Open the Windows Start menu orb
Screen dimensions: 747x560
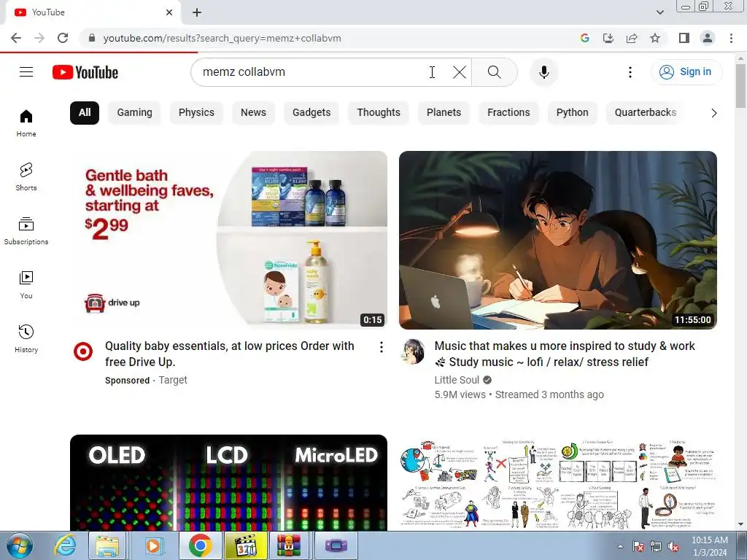point(19,545)
